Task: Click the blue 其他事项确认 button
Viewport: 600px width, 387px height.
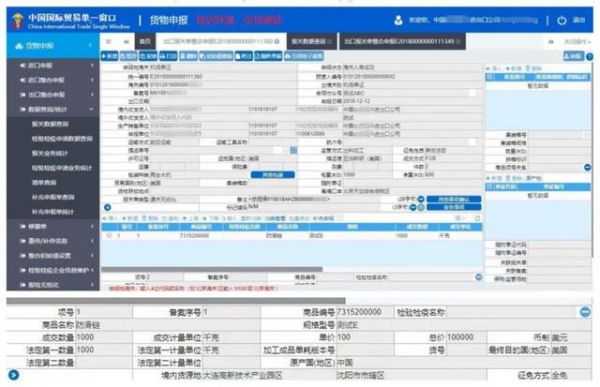Action: click(x=454, y=199)
